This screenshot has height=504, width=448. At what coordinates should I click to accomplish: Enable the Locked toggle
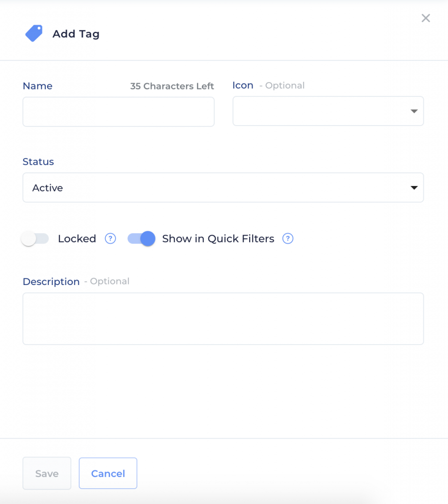pos(35,239)
